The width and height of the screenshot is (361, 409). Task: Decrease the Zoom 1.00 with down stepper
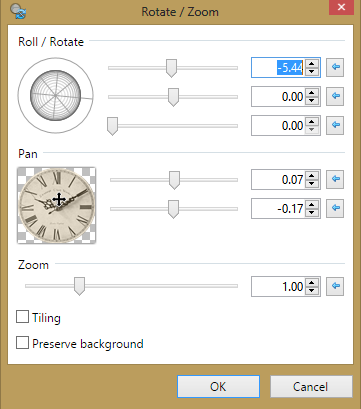coord(312,291)
